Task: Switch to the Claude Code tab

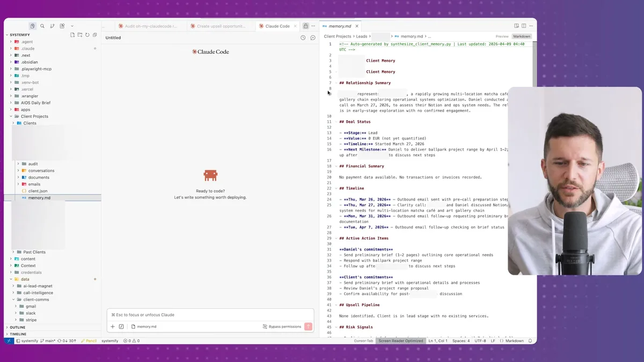Action: click(x=277, y=25)
